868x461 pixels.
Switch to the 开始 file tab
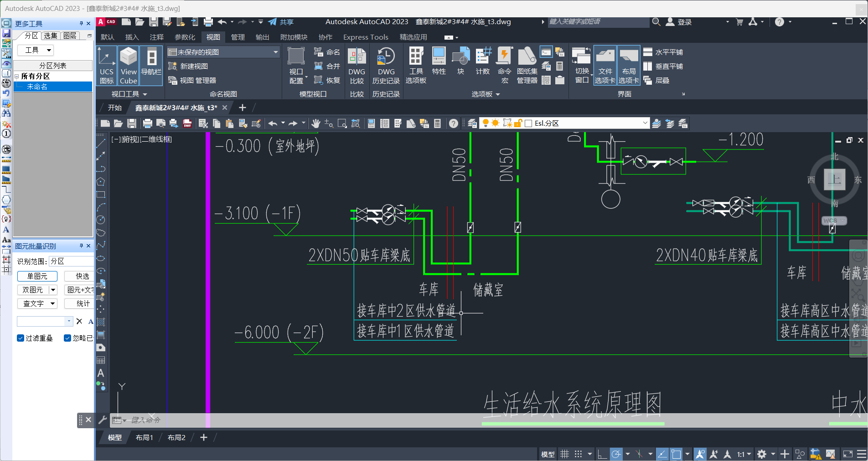coord(115,108)
